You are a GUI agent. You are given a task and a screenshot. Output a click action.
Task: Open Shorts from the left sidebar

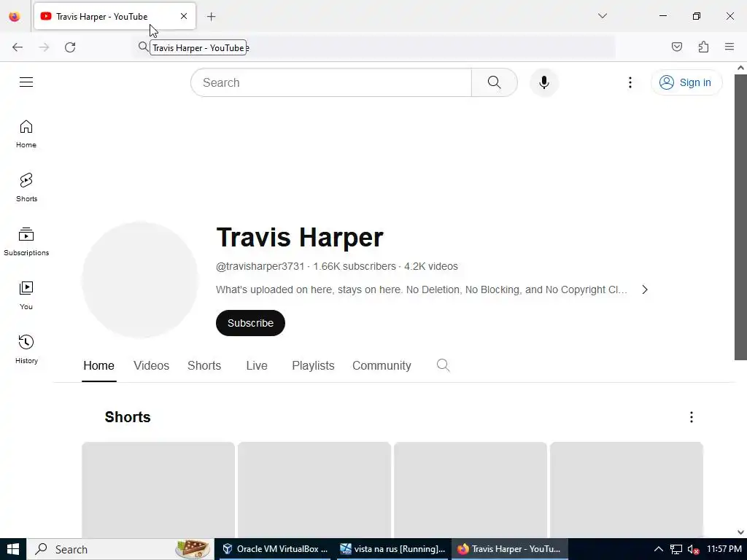click(26, 187)
